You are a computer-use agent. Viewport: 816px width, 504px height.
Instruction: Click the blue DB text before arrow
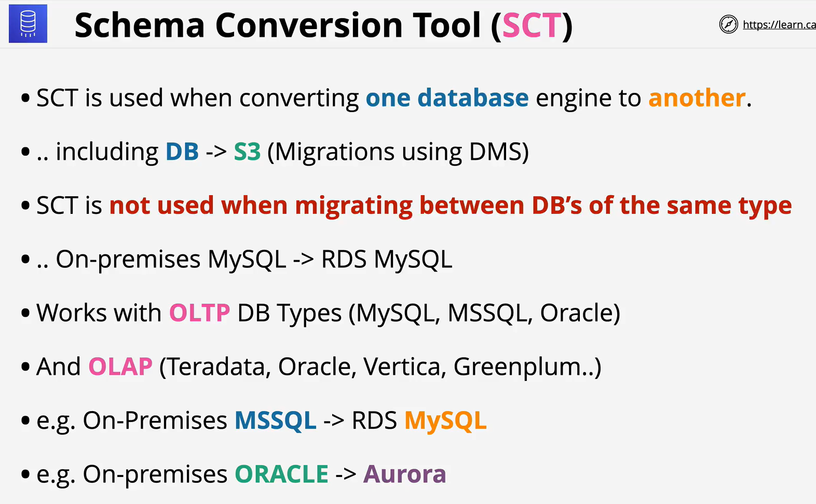pyautogui.click(x=182, y=152)
